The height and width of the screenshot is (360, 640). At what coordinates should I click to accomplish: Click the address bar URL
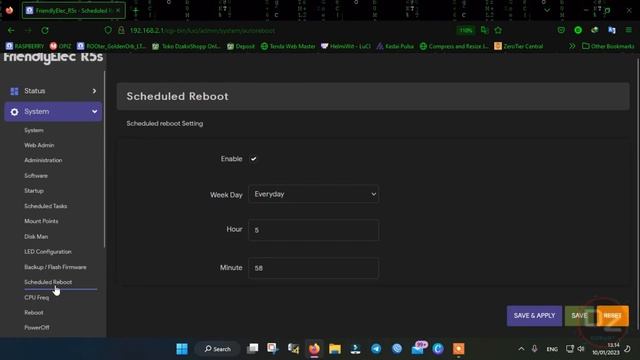point(202,31)
